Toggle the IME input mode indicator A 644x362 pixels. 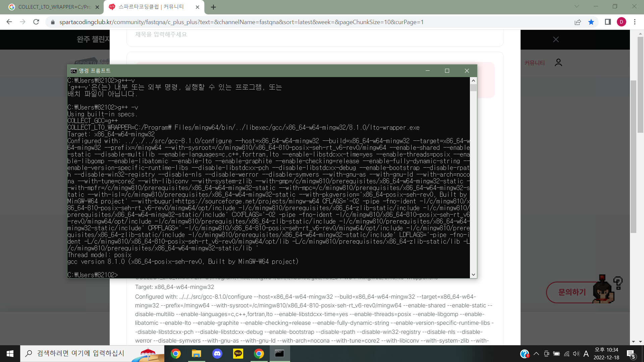coord(586,354)
